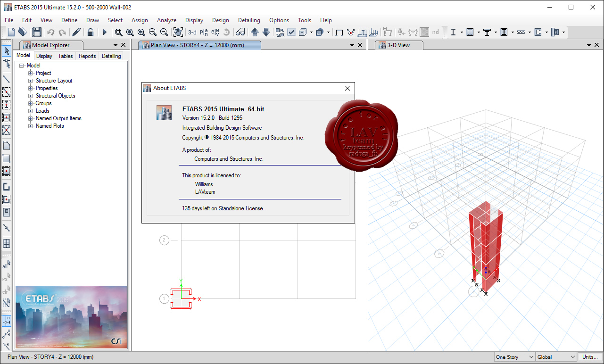
Task: Open the File menu
Action: coord(9,20)
